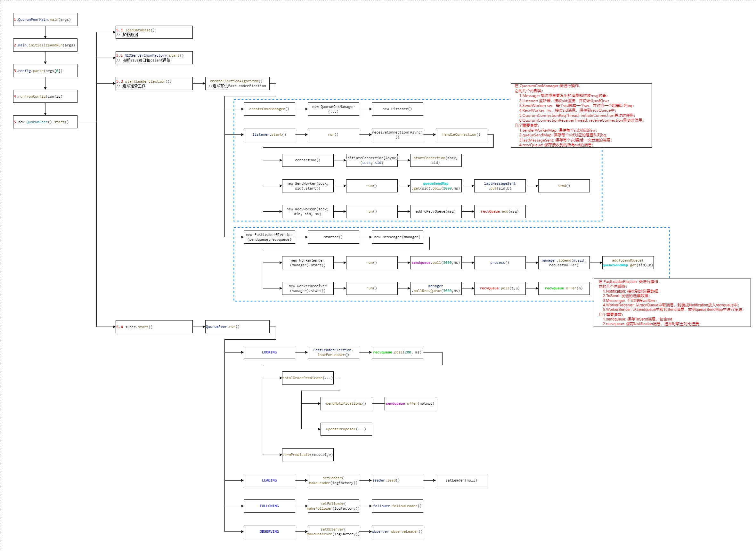Select the 5.1 loadDataBase() node

(x=154, y=32)
